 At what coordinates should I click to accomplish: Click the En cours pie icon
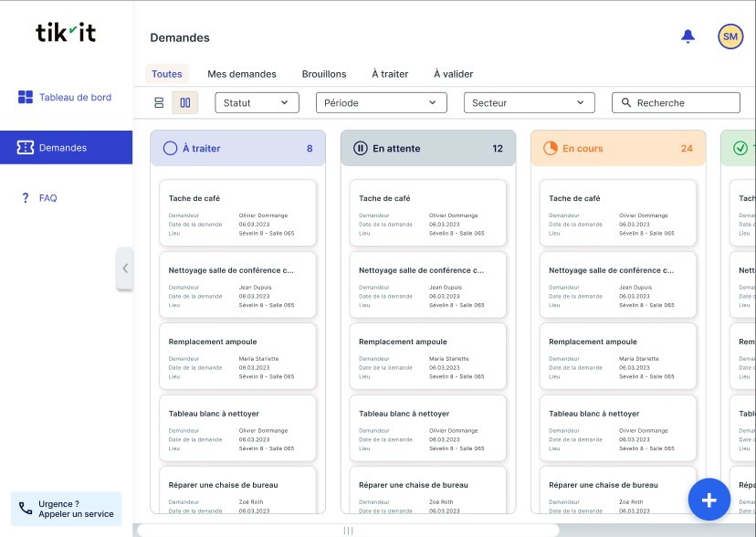550,148
